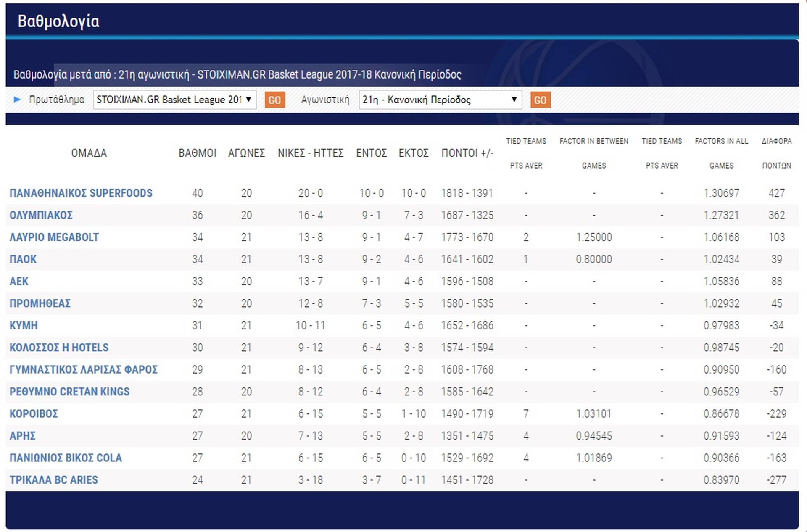The image size is (807, 532).
Task: Select ΡΕΘΥΜΝΟ factor value 0.96529
Action: [x=722, y=392]
